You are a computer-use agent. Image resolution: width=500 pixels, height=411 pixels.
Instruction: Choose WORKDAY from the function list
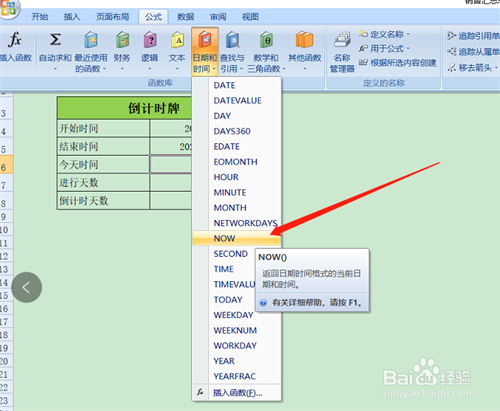(x=237, y=346)
